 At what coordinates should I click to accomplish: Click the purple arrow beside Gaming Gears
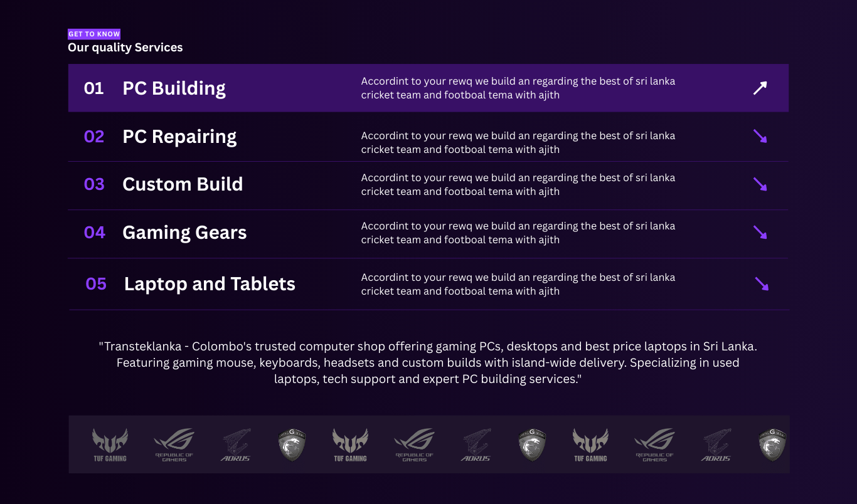click(x=760, y=233)
